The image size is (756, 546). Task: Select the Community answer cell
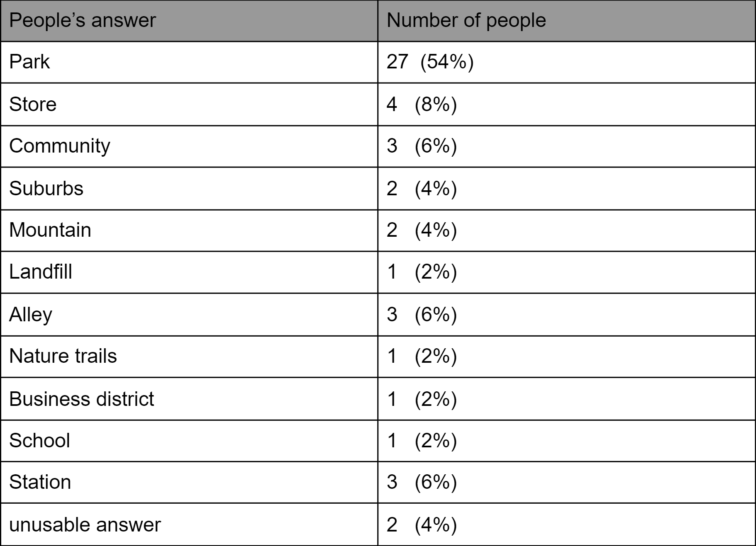[x=60, y=146]
